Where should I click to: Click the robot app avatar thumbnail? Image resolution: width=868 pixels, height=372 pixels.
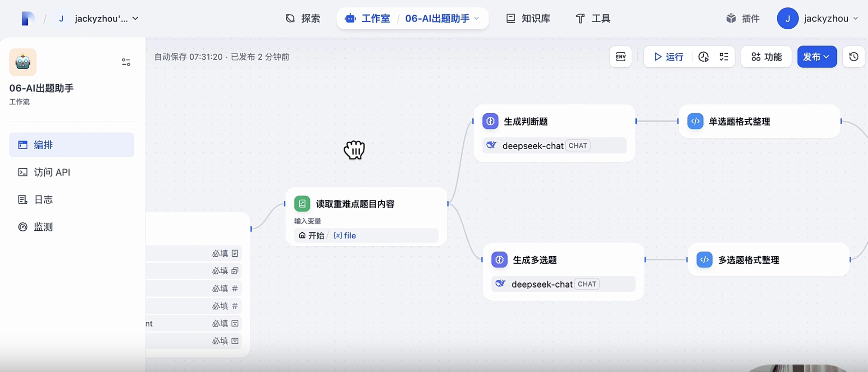(23, 62)
